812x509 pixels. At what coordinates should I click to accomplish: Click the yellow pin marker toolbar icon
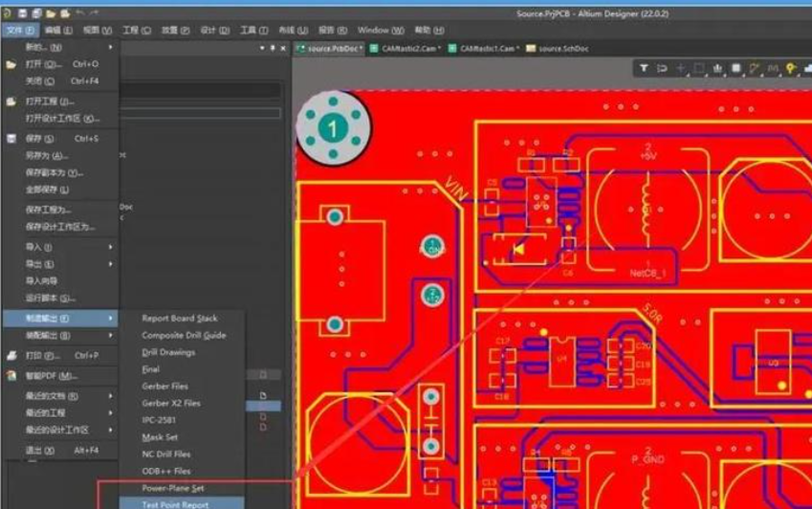pyautogui.click(x=791, y=69)
